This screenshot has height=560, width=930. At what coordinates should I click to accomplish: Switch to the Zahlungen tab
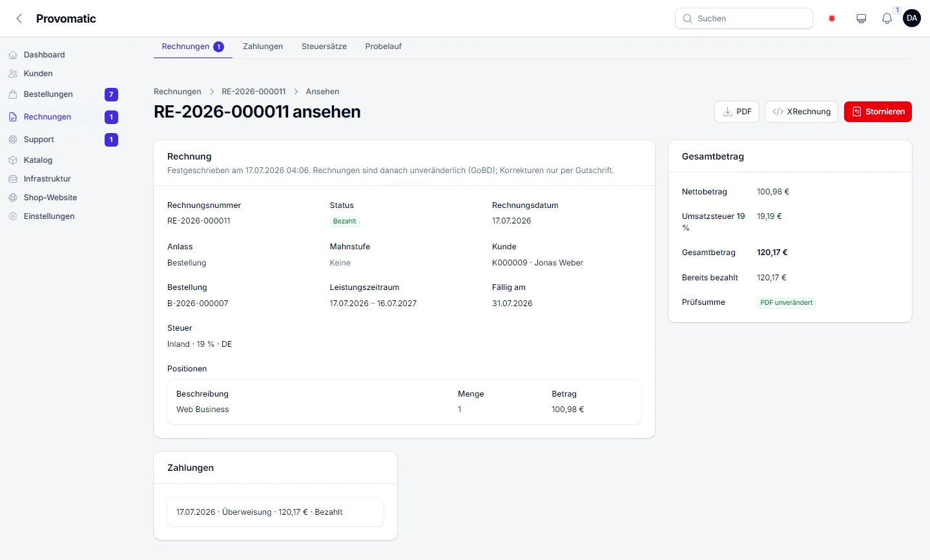pos(263,47)
